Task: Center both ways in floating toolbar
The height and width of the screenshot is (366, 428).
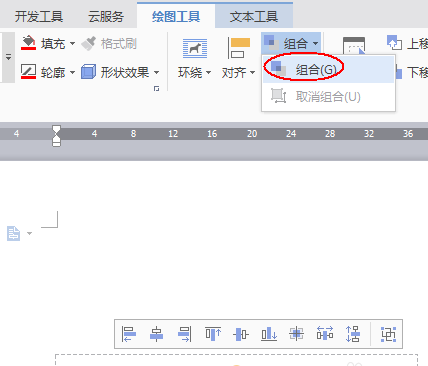Action: [296, 334]
